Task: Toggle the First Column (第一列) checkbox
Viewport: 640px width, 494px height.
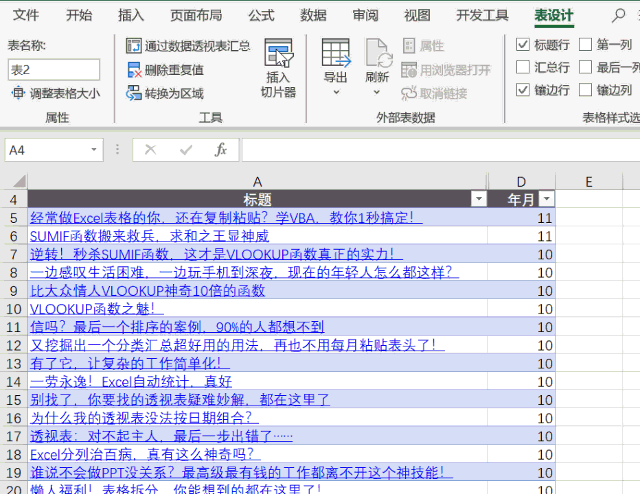Action: tap(585, 44)
